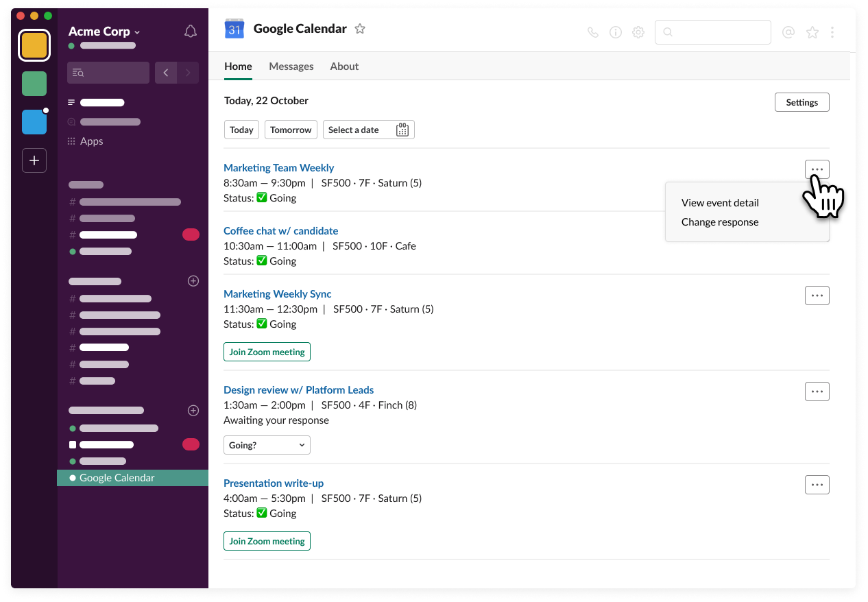Open calendar picker icon in Select a date
The height and width of the screenshot is (602, 868).
[402, 130]
